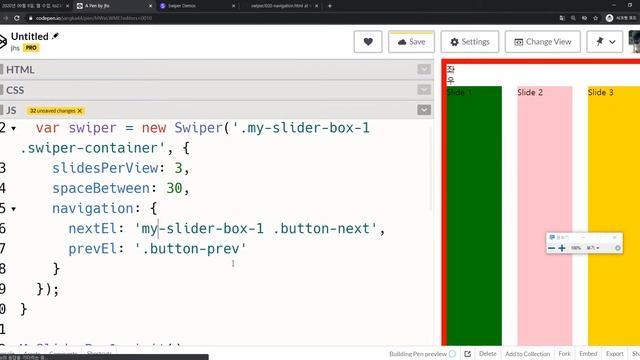640x360 pixels.
Task: Click the zoom magnifier icon in address bar
Action: click(x=573, y=18)
